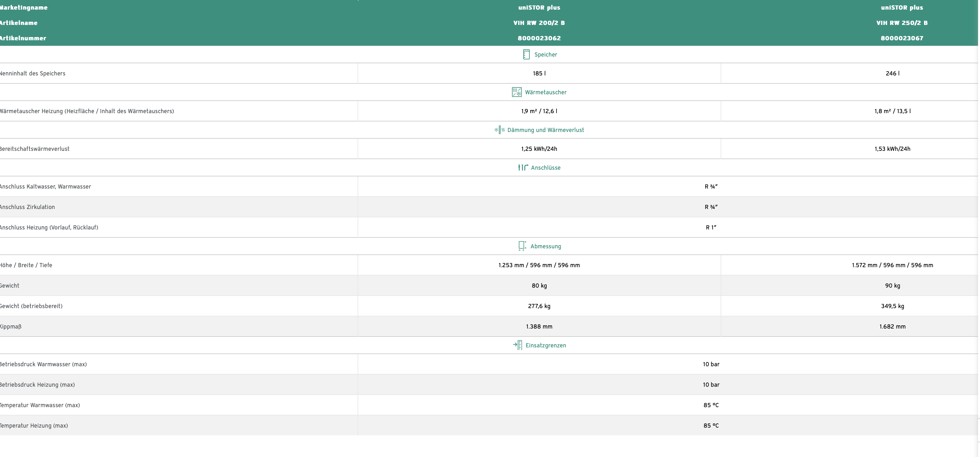Click Anschluss Kaltwasser, Warmwasser label
Image resolution: width=980 pixels, height=457 pixels.
[x=45, y=187]
